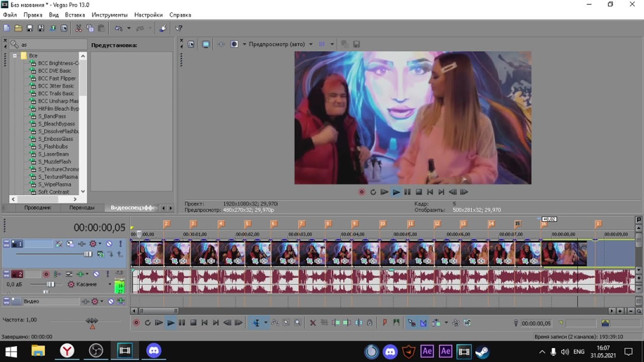The width and height of the screenshot is (644, 362).
Task: Click timeline marker 5
Action: click(247, 224)
